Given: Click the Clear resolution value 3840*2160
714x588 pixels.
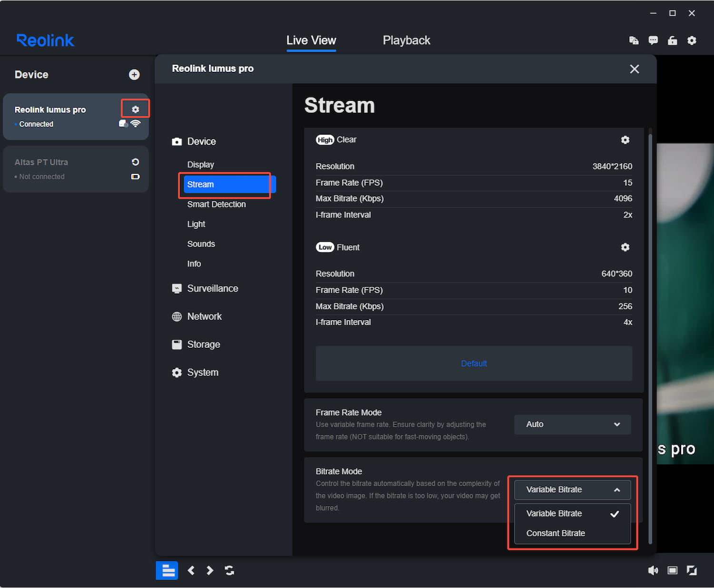Looking at the screenshot, I should (x=612, y=167).
